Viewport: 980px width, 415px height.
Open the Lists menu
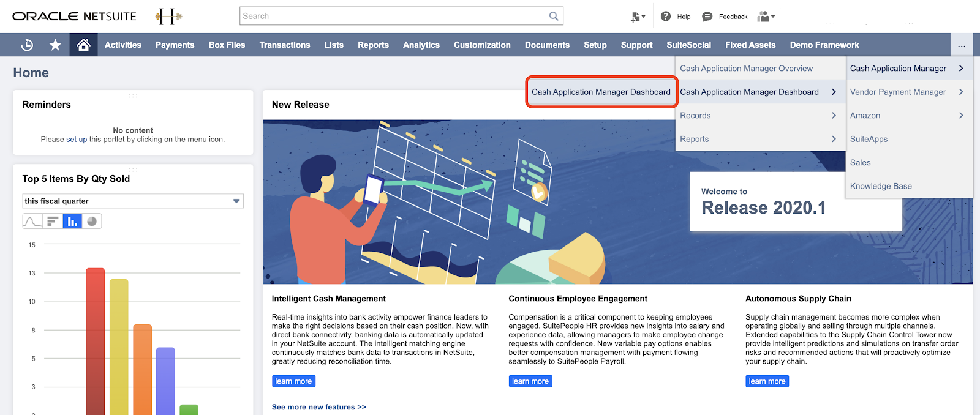point(334,45)
